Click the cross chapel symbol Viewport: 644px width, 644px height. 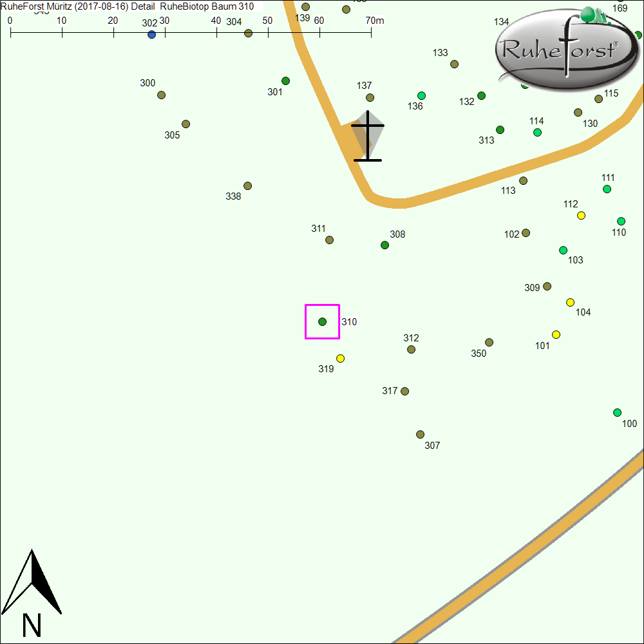[368, 136]
